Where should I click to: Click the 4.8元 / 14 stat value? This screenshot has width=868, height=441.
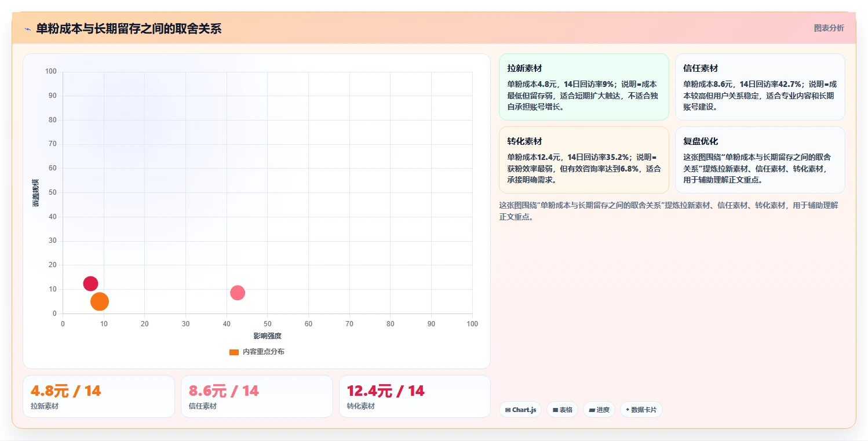coord(66,391)
